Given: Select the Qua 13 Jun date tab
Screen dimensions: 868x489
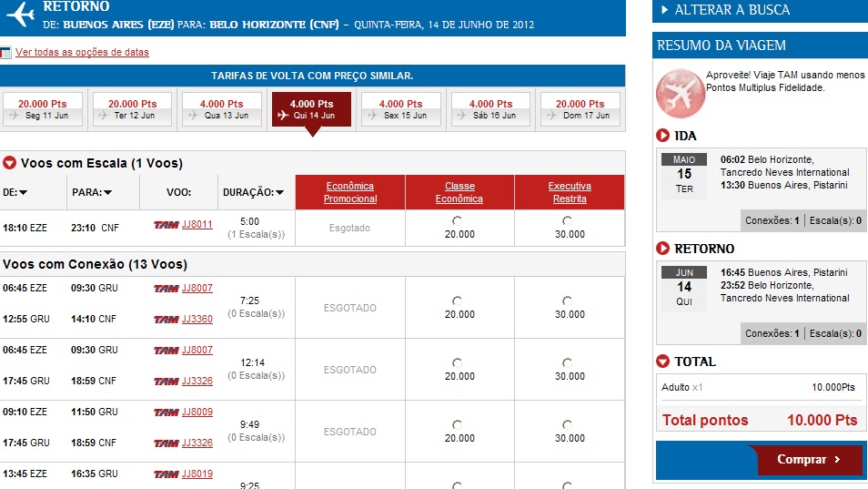Looking at the screenshot, I should pyautogui.click(x=221, y=109).
